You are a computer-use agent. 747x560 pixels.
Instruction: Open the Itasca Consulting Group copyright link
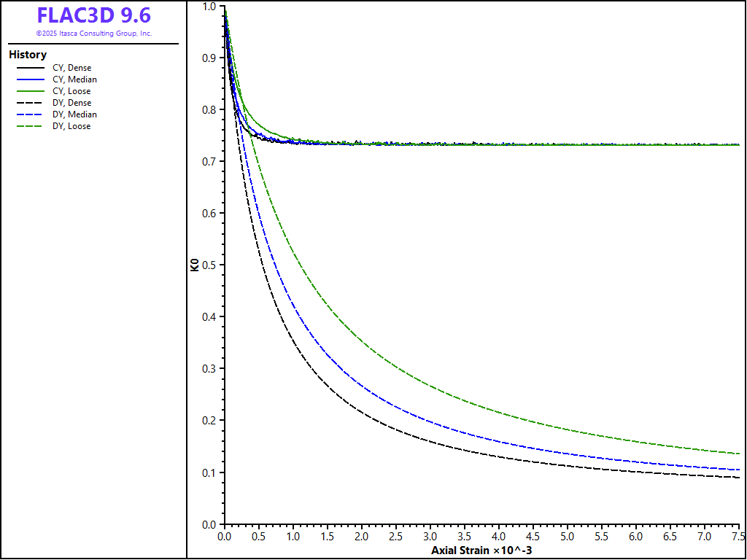[93, 34]
